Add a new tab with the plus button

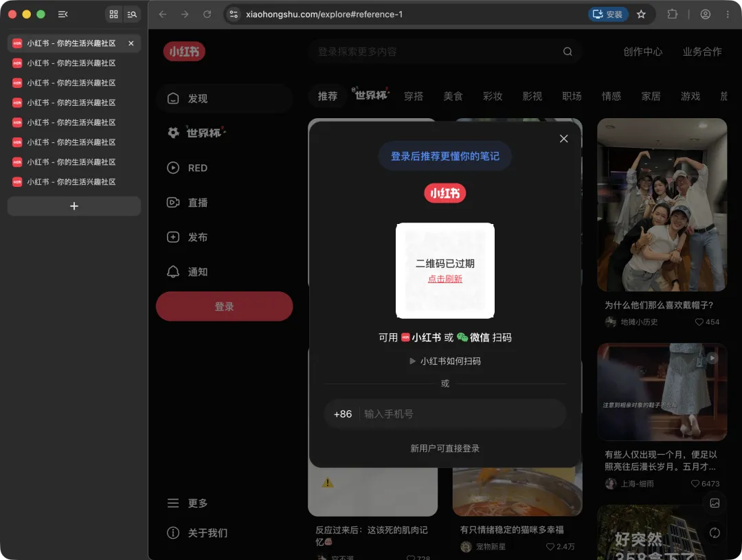(x=74, y=206)
